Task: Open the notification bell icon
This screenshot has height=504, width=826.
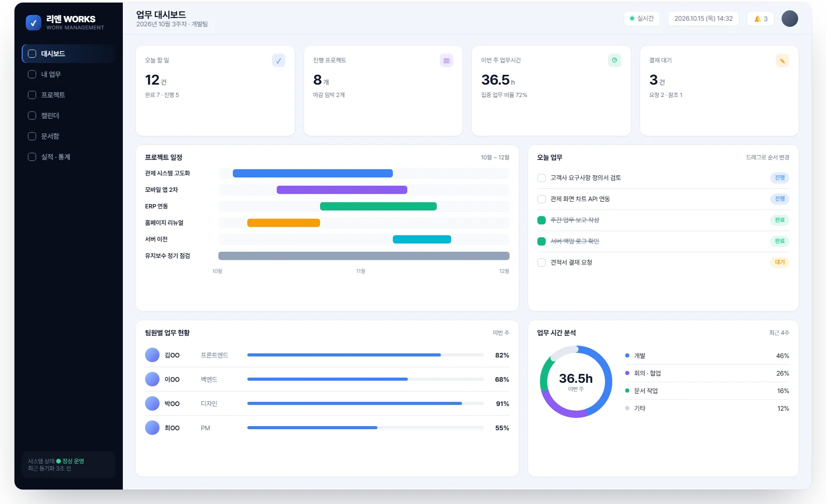Action: pos(757,19)
